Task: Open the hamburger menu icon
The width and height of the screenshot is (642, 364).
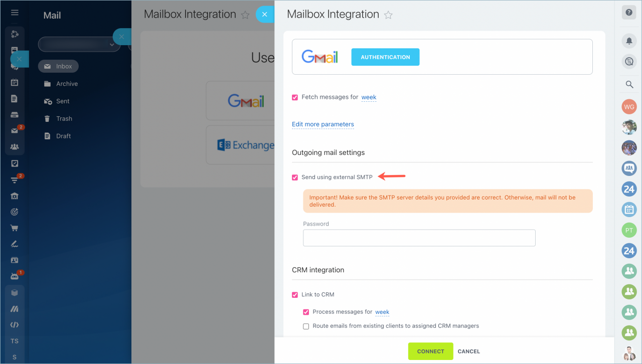Action: [x=15, y=13]
